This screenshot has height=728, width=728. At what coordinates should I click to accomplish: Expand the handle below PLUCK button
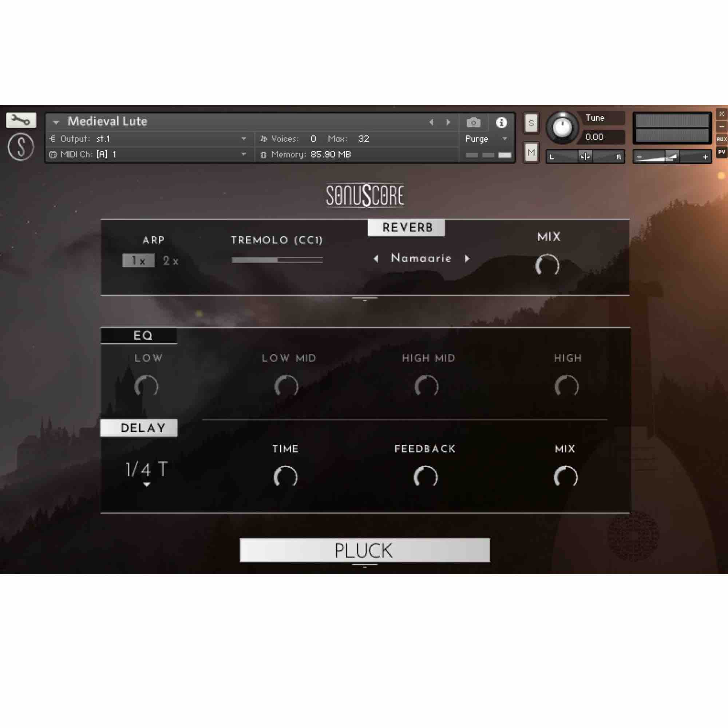[365, 565]
